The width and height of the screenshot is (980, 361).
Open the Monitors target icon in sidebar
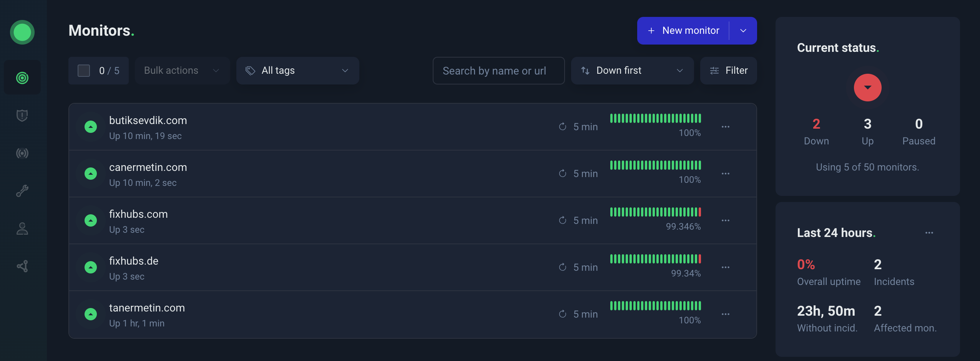(x=22, y=78)
